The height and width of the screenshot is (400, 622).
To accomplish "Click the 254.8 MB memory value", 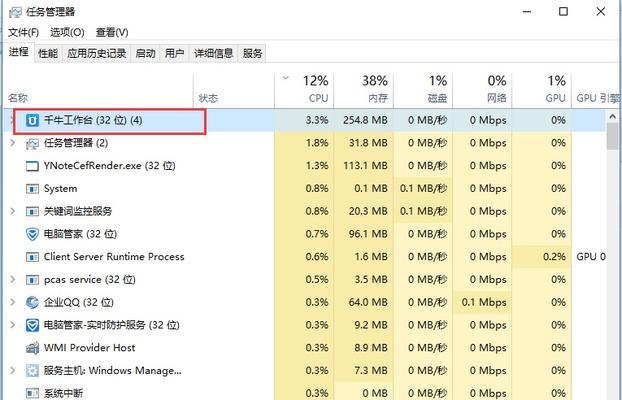I will click(x=365, y=120).
